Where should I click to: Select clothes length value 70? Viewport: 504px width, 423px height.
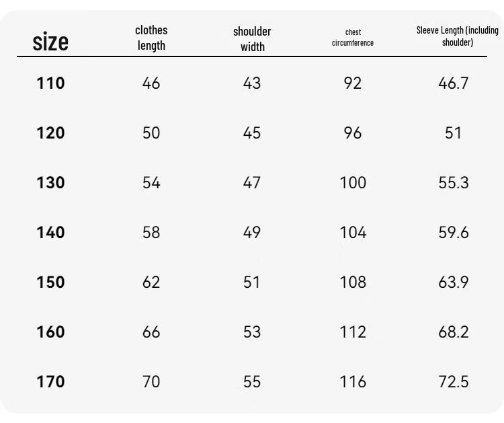151,382
